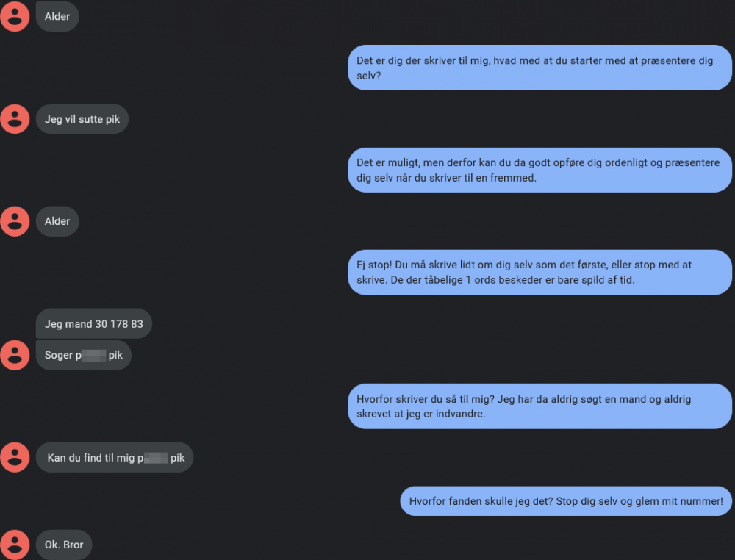735x560 pixels.
Task: Select the avatar next to the "Soger" message
Action: (15, 355)
